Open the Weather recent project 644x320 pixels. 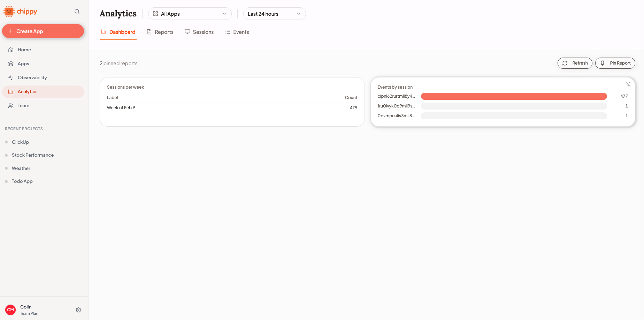tap(21, 168)
